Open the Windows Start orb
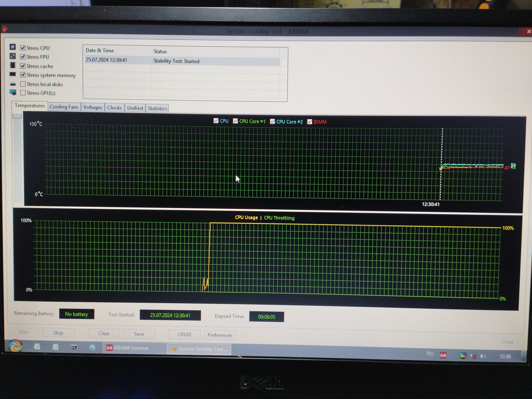The height and width of the screenshot is (399, 532). click(15, 346)
